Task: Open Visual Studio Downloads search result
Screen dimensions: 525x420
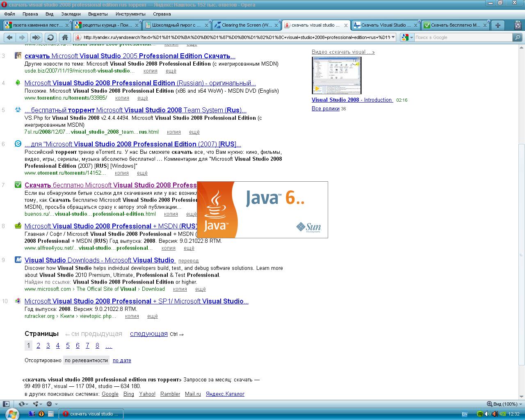Action: coord(99,260)
